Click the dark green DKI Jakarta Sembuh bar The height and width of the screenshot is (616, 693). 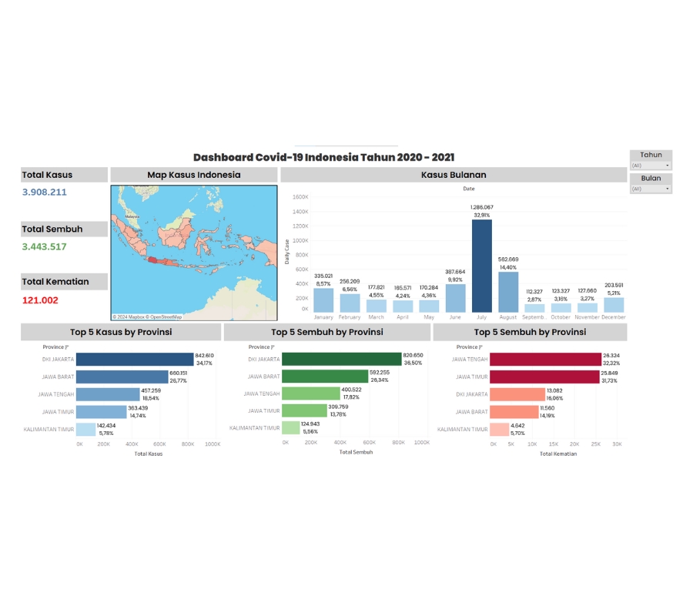(342, 359)
